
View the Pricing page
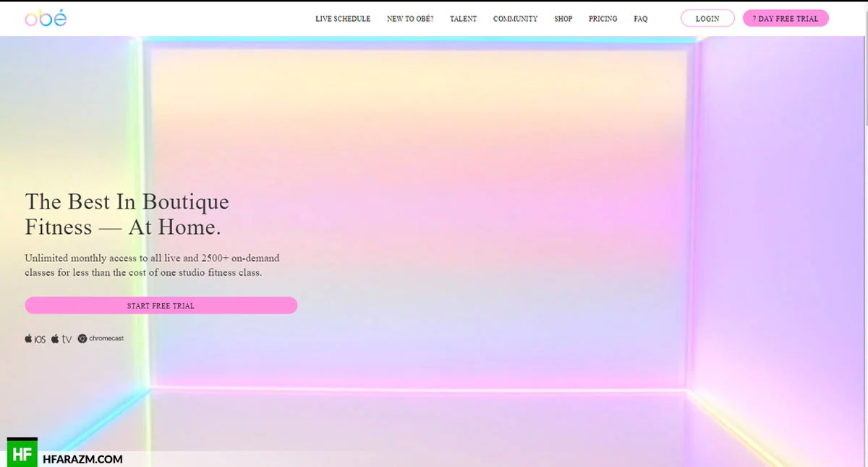tap(603, 19)
